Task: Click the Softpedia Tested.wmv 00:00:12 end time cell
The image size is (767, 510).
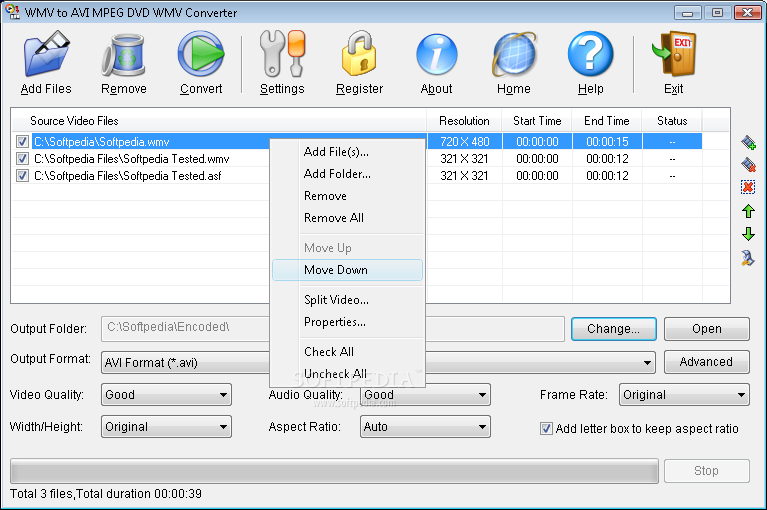Action: coord(607,158)
